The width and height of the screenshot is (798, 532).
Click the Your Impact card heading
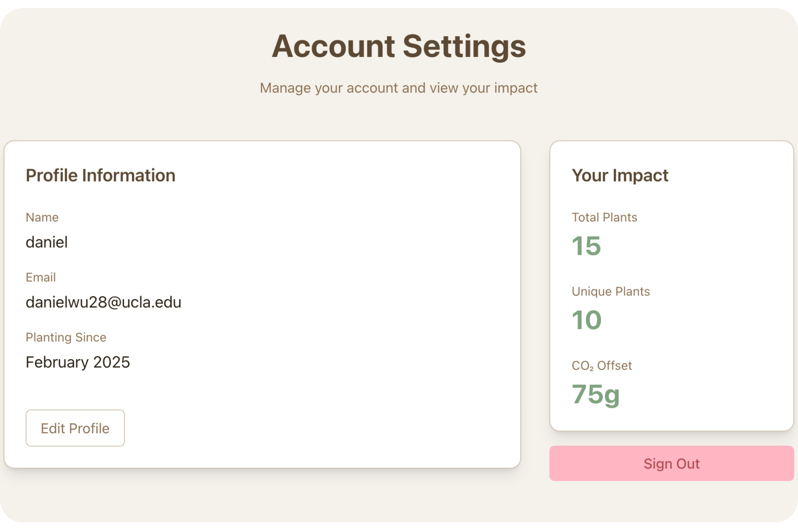coord(620,175)
